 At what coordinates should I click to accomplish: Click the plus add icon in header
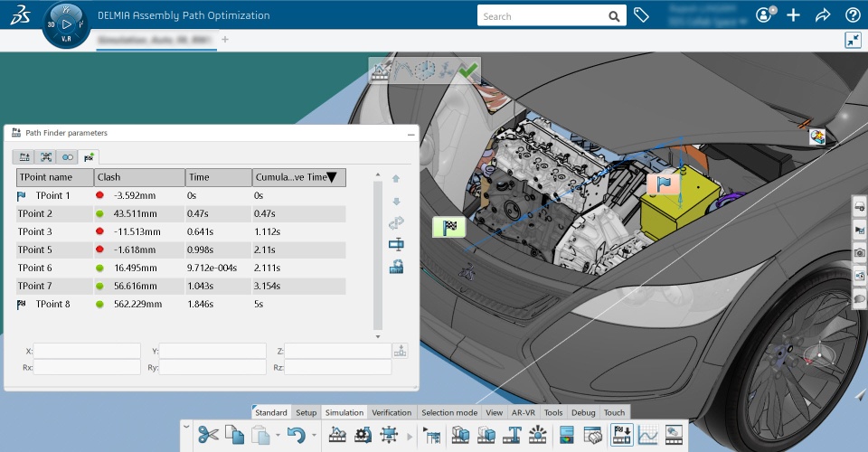(793, 15)
